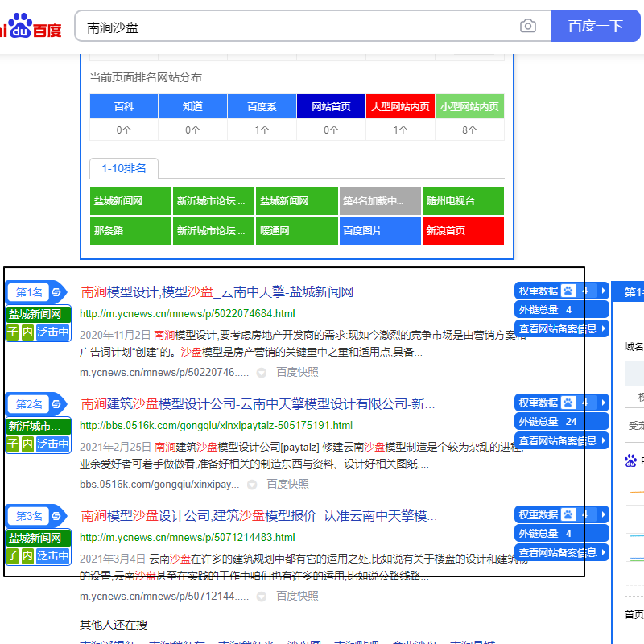Viewport: 644px width, 644px height.
Task: Click the Baidu paw logo
Action: 21,26
